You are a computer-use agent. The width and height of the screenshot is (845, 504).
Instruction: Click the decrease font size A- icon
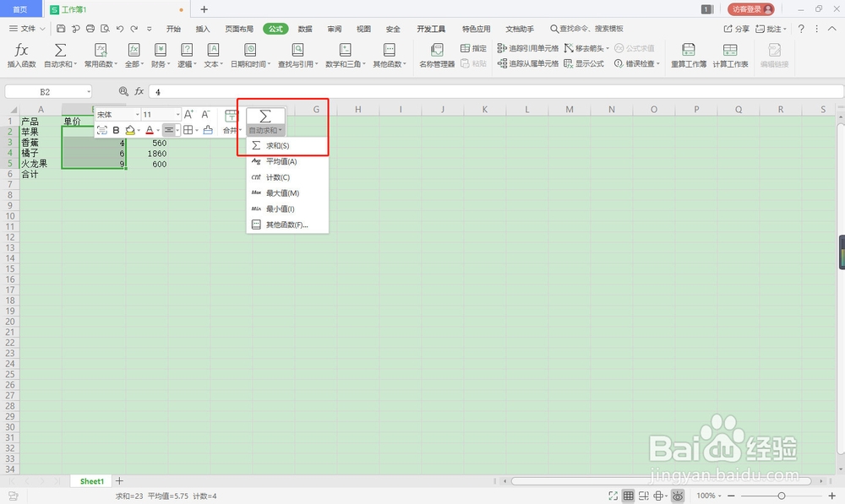[206, 114]
